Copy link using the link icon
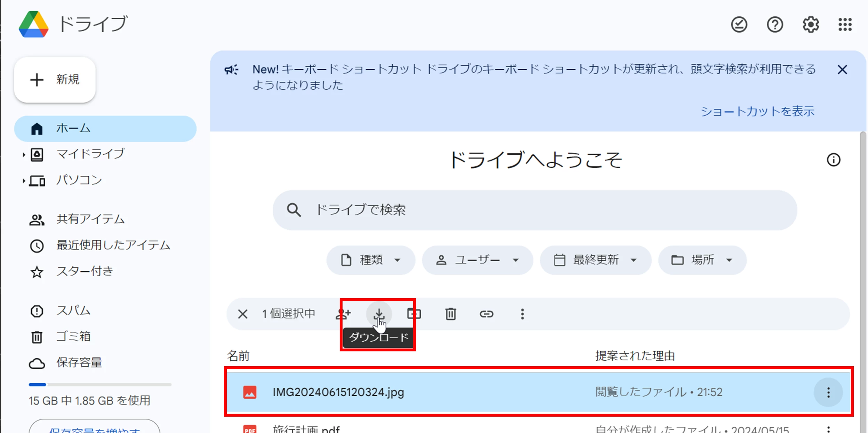The width and height of the screenshot is (868, 433). tap(486, 314)
